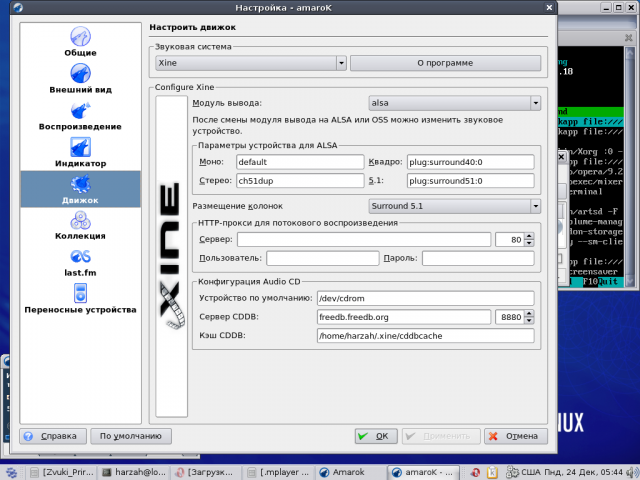Open the Коллекция settings section

(x=80, y=225)
